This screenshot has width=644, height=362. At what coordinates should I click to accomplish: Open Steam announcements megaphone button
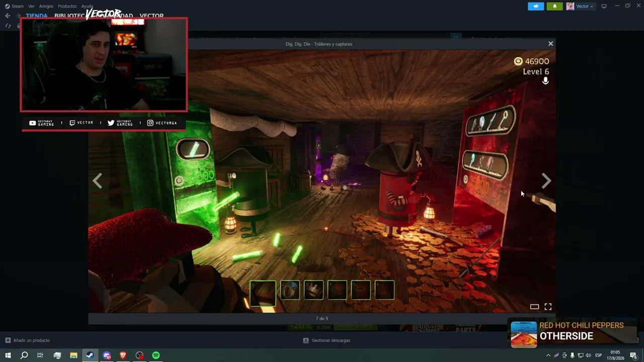click(536, 6)
